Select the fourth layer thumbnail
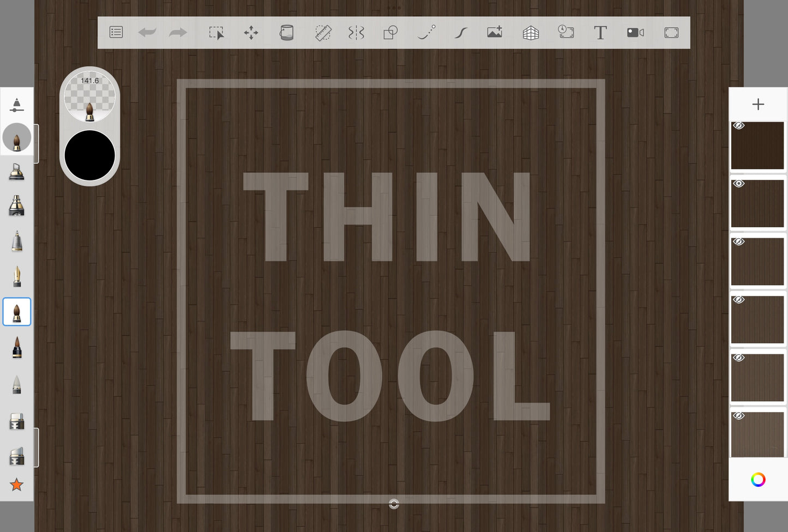The image size is (788, 532). point(758,320)
